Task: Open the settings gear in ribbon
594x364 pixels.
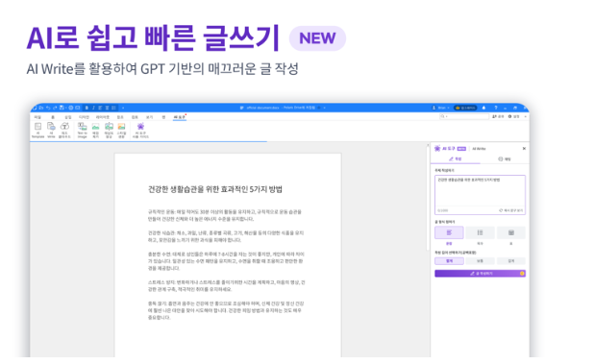Action: [513, 116]
